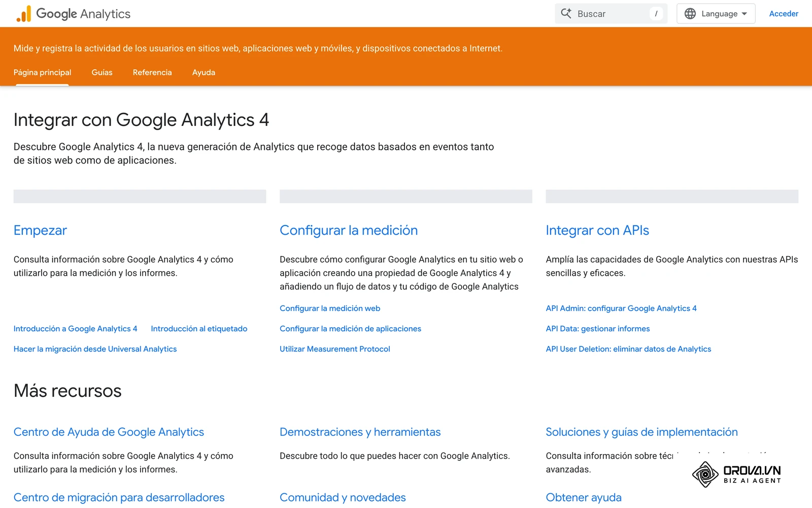
Task: Open API User Deletion: eliminar datos link
Action: click(628, 349)
